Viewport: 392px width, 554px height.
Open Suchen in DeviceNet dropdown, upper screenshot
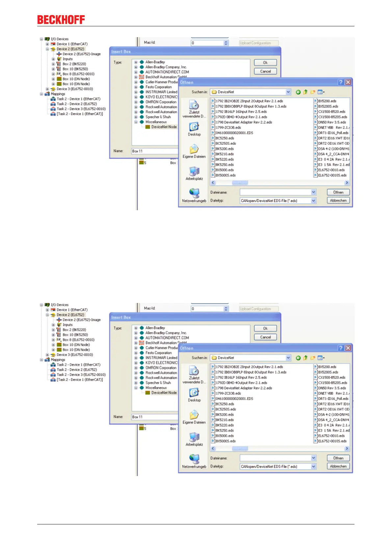[x=288, y=92]
